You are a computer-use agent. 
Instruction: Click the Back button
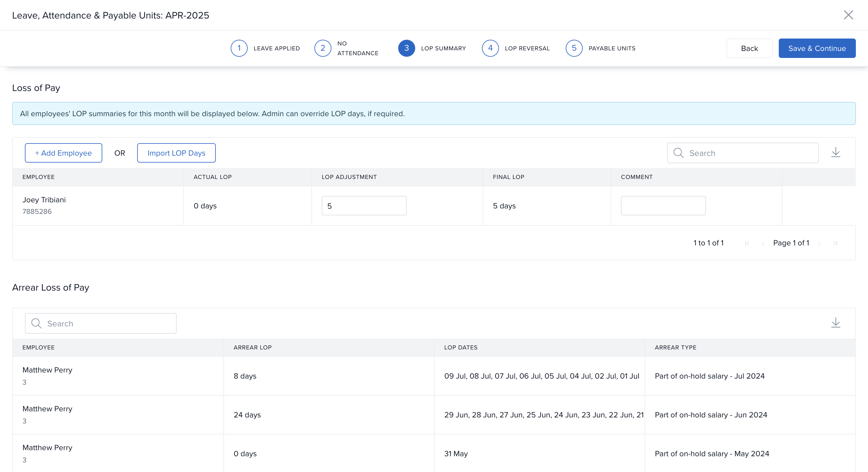point(749,48)
